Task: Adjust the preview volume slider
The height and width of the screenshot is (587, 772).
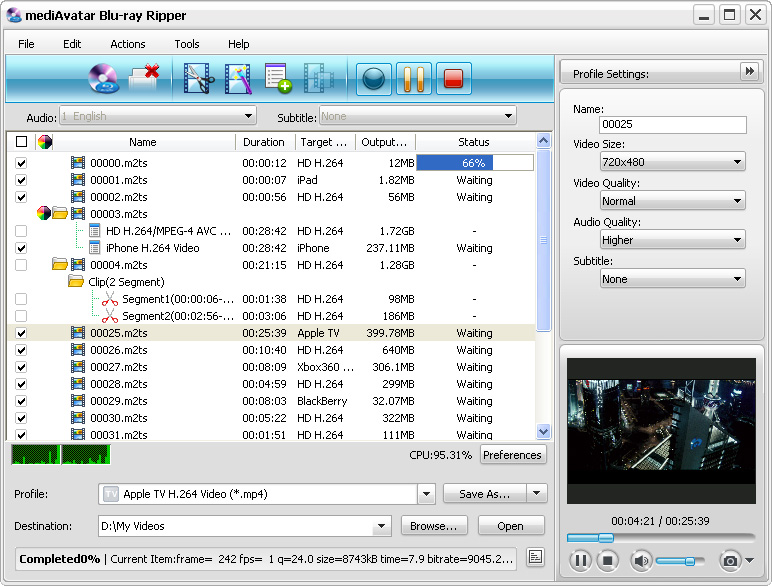Action: [x=680, y=561]
